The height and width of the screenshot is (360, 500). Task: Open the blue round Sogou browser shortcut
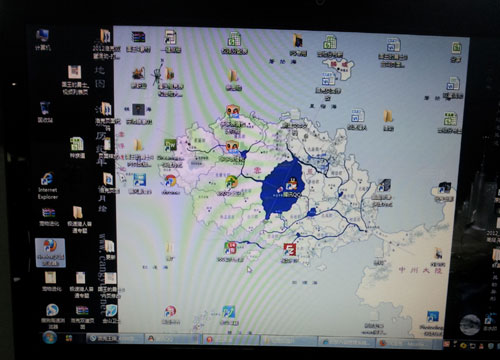53,316
